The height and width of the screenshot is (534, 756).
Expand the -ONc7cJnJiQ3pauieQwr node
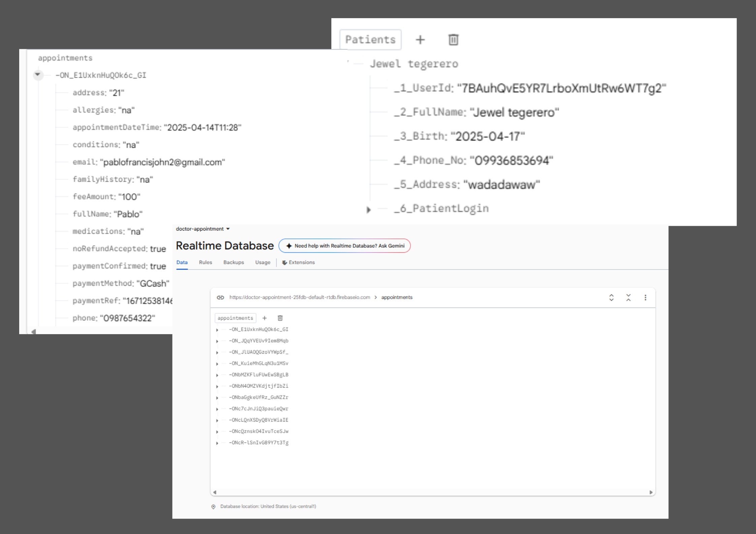click(217, 409)
